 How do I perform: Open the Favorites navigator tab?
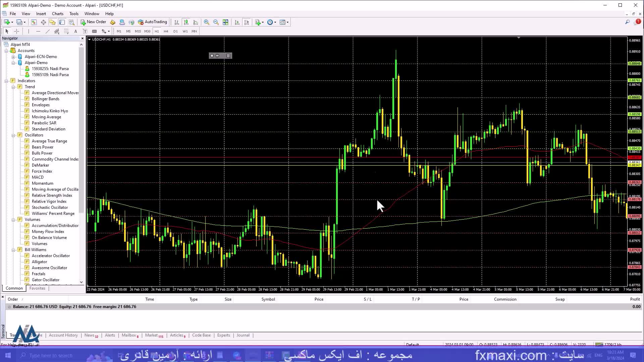click(37, 288)
